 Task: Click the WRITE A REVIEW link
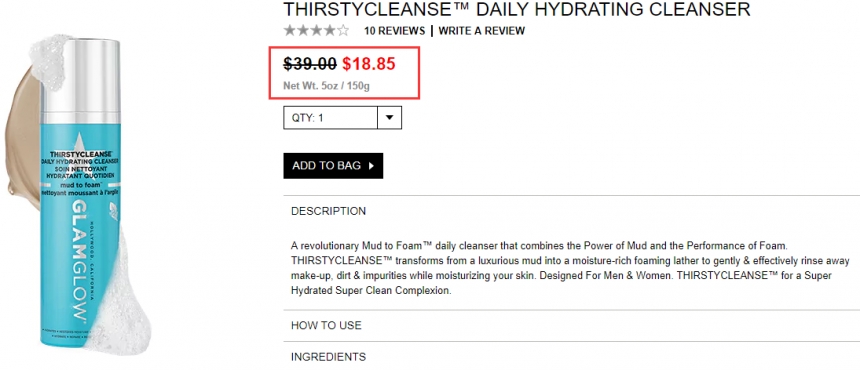(482, 31)
